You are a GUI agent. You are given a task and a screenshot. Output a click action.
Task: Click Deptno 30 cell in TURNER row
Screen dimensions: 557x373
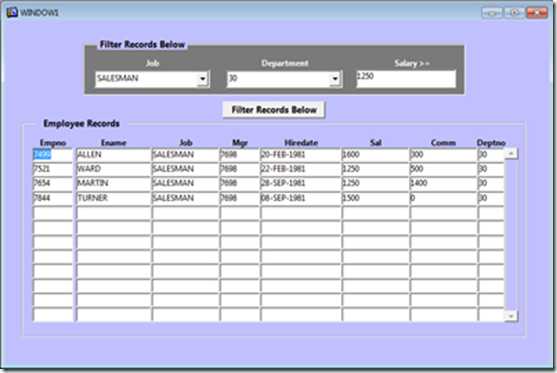[491, 198]
